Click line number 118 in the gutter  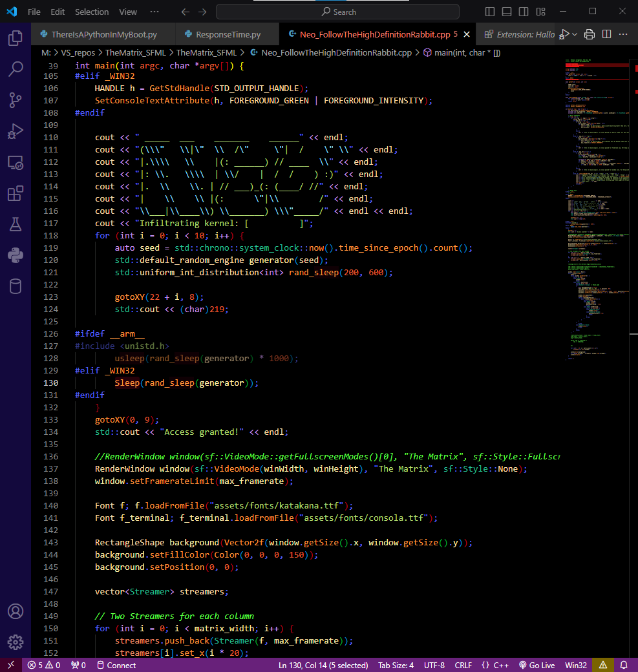coord(50,236)
